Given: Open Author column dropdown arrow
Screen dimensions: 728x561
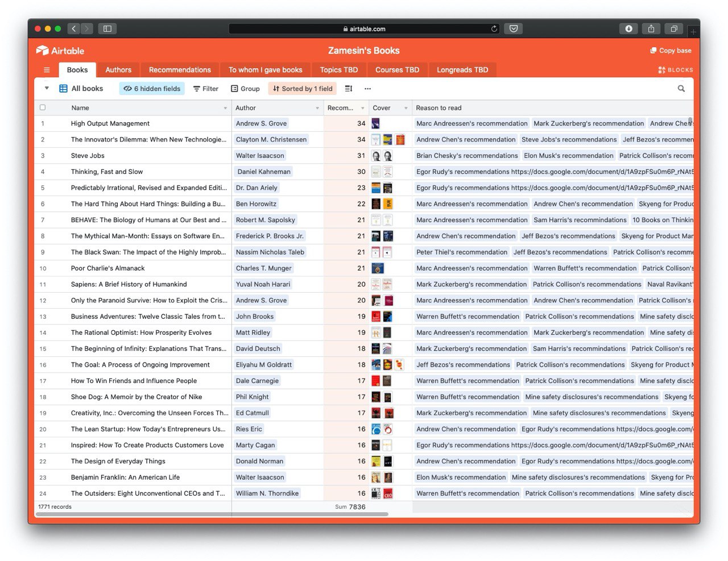Looking at the screenshot, I should click(x=317, y=108).
